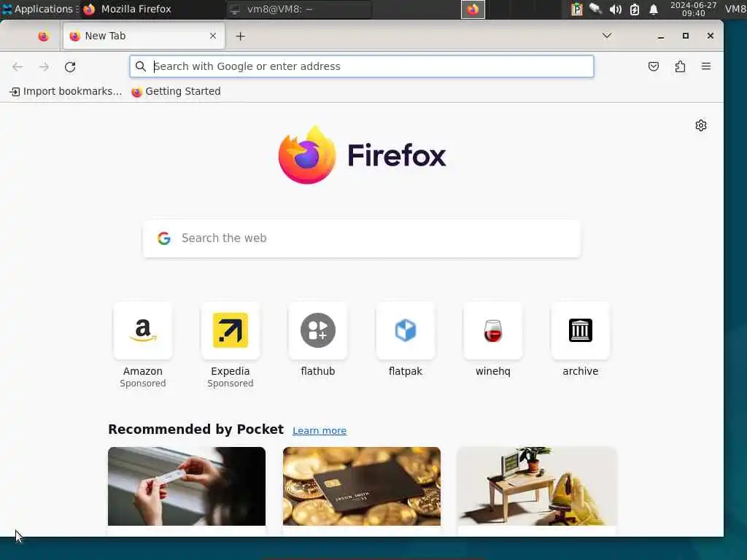Save page to Pocket icon

coord(654,66)
